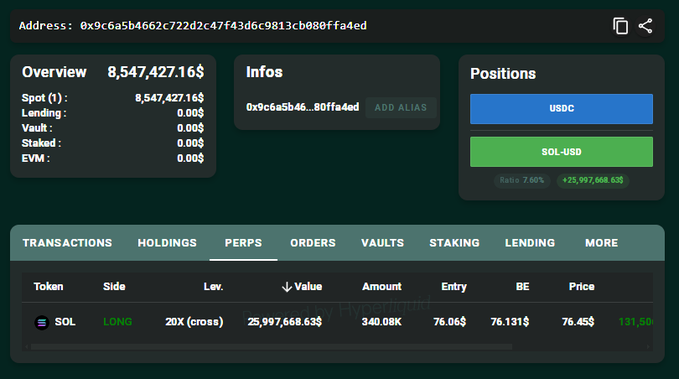679x379 pixels.
Task: Copy the wallet address with copy icon
Action: tap(620, 26)
